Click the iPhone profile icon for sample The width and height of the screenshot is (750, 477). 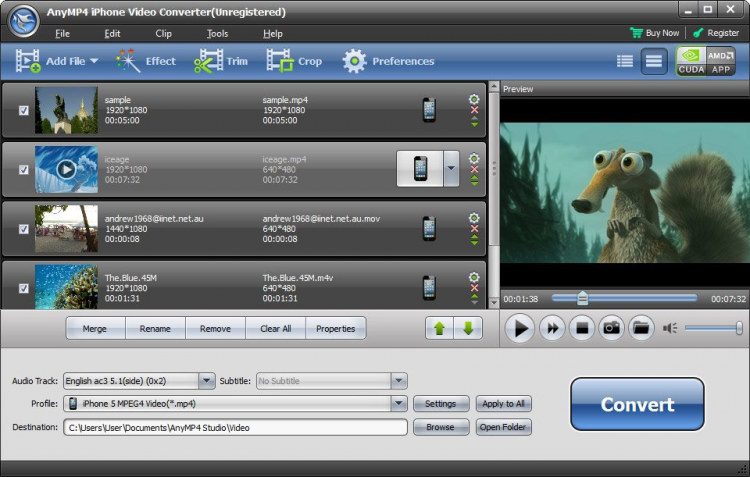429,110
